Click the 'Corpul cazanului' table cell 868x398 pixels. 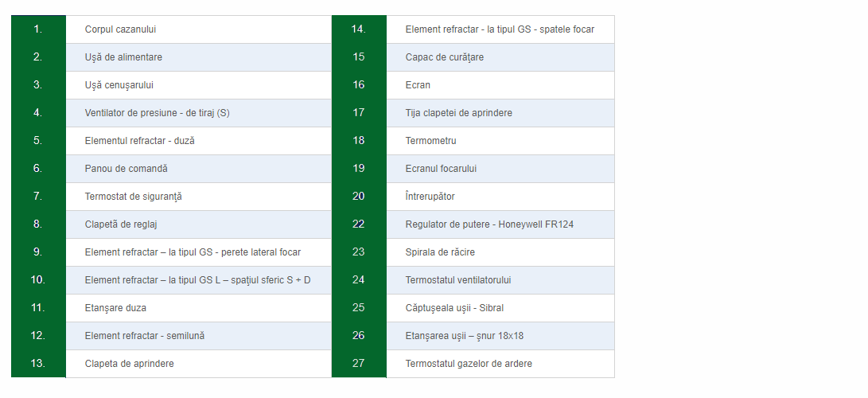pyautogui.click(x=198, y=29)
